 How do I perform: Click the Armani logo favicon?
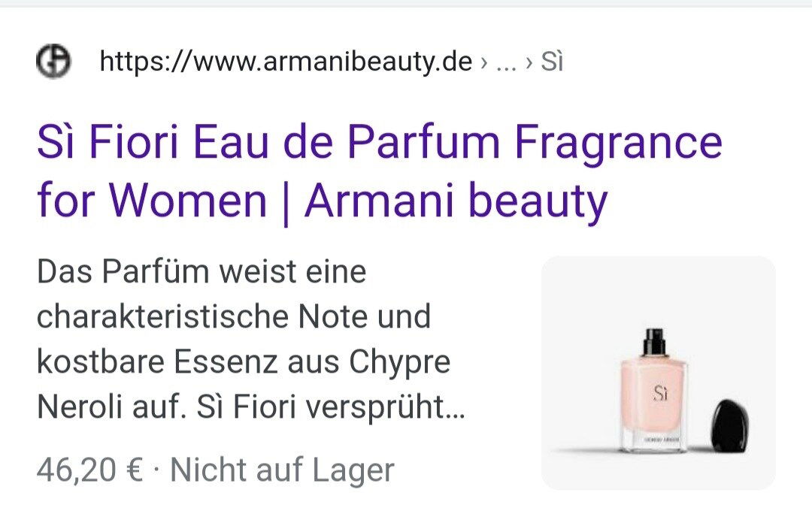(53, 61)
